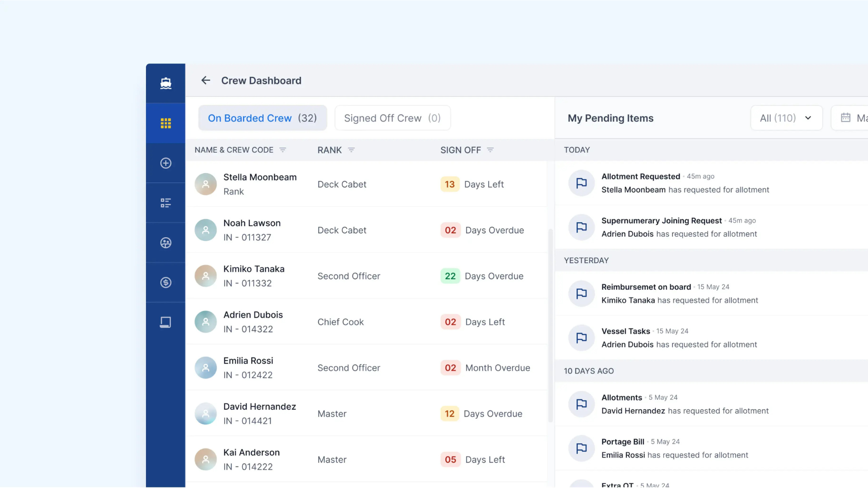Click the crew faces sidebar icon
The height and width of the screenshot is (488, 868).
click(165, 243)
